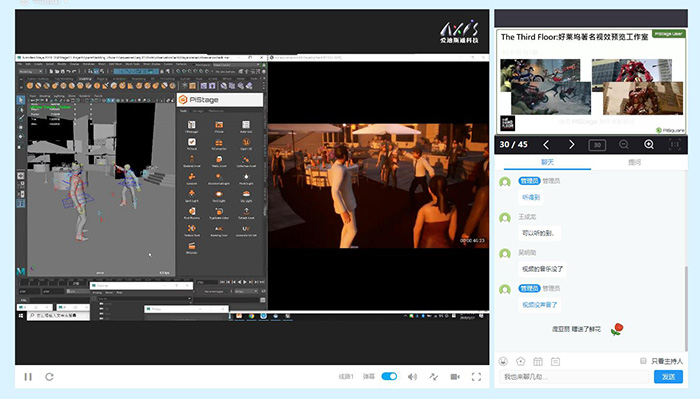Select the Maya arrow select tool
The height and width of the screenshot is (399, 700).
point(21,100)
